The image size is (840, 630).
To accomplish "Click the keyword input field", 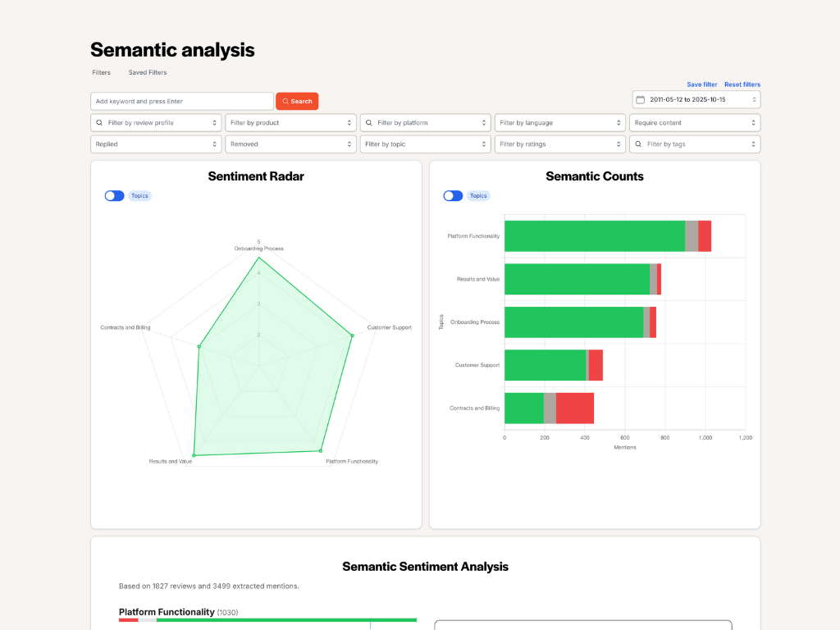I will click(x=182, y=101).
